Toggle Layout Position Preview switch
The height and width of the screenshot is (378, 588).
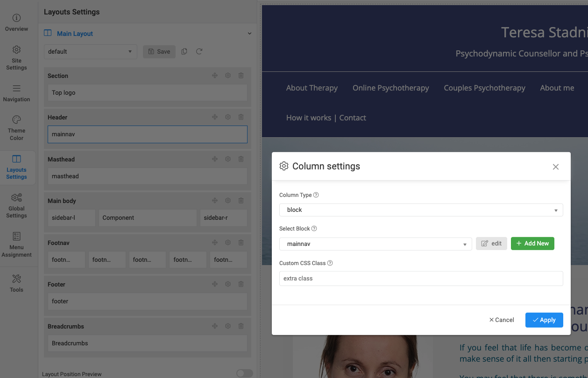point(244,373)
